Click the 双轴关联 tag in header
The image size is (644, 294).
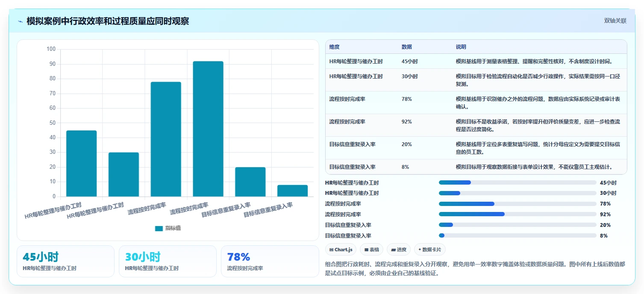pyautogui.click(x=615, y=21)
